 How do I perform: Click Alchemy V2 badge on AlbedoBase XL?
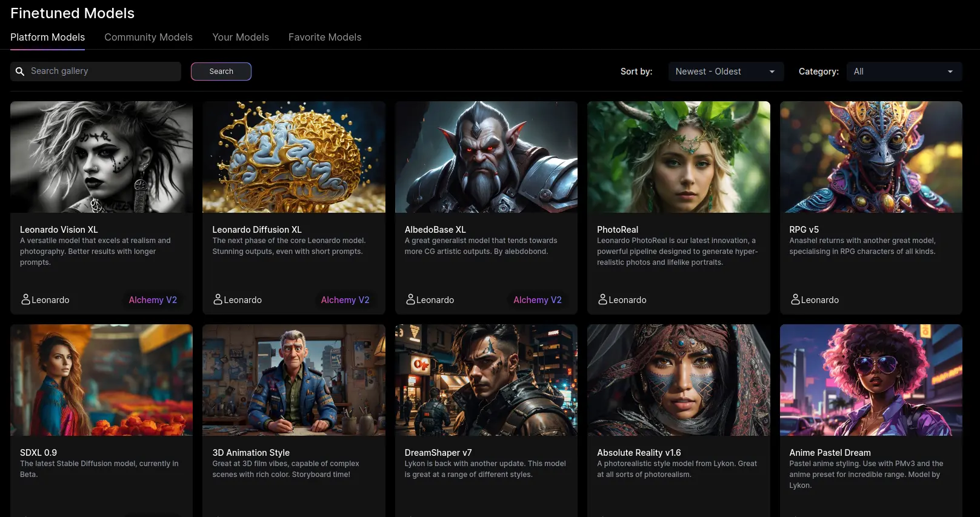(x=538, y=300)
